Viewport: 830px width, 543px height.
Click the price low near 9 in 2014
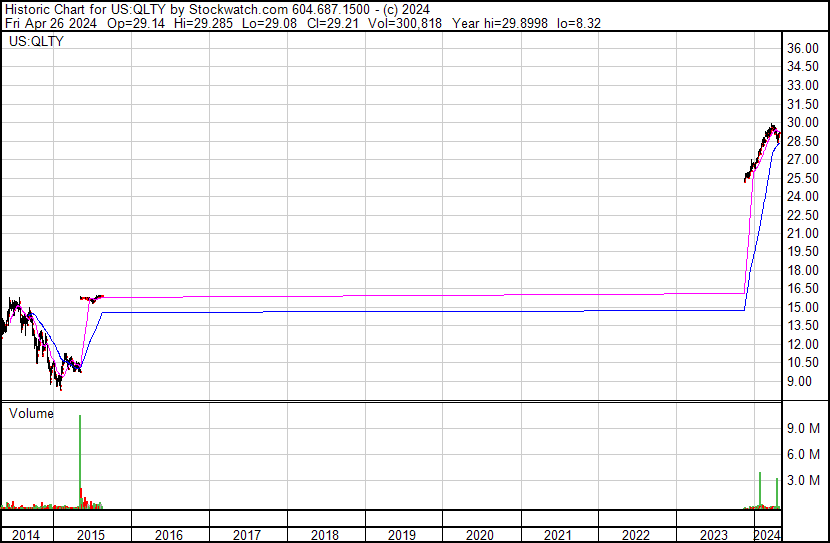pyautogui.click(x=59, y=382)
